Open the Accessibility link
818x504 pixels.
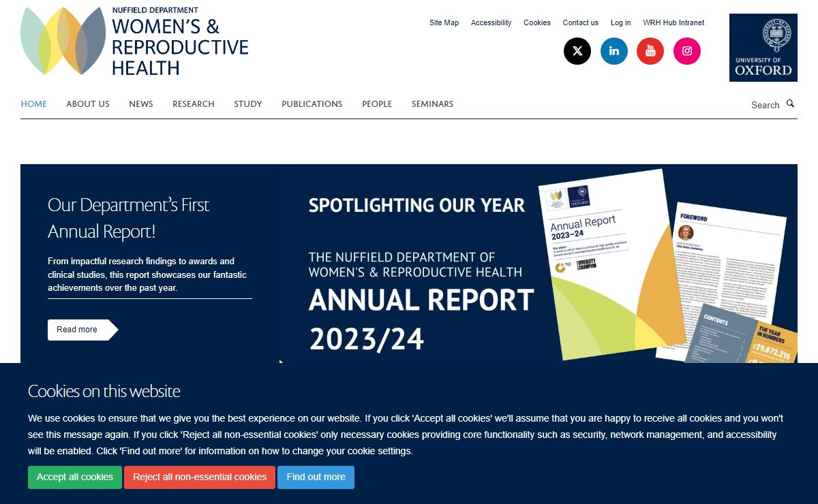(491, 22)
